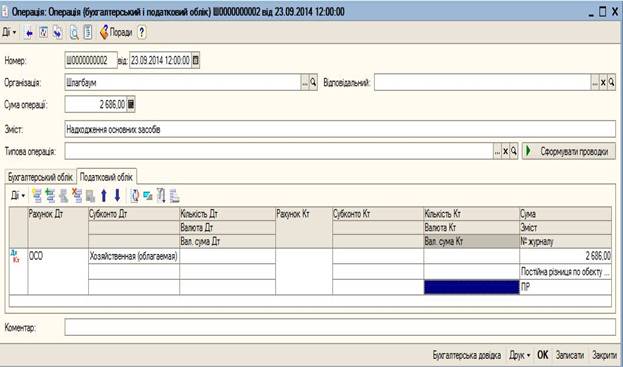Open the Організація record with magnifier

coord(313,83)
